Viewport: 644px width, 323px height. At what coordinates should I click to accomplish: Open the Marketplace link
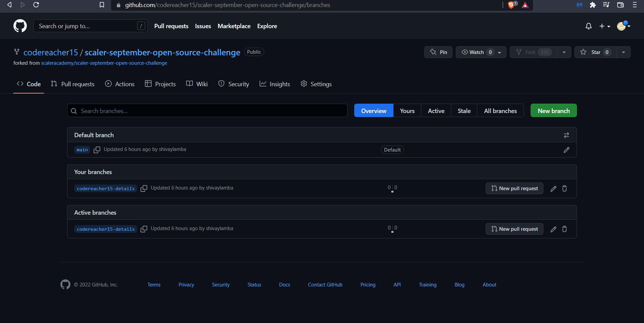(234, 26)
